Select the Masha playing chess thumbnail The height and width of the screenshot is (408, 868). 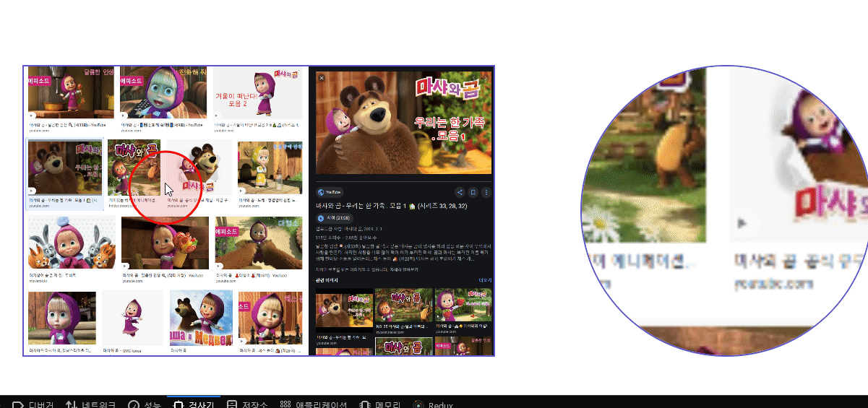click(x=270, y=318)
